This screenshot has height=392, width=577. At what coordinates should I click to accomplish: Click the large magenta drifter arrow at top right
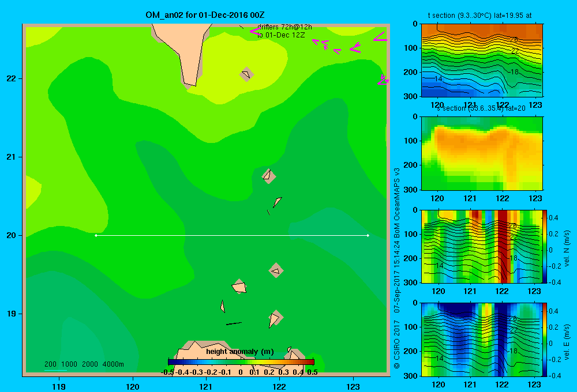pyautogui.click(x=380, y=36)
